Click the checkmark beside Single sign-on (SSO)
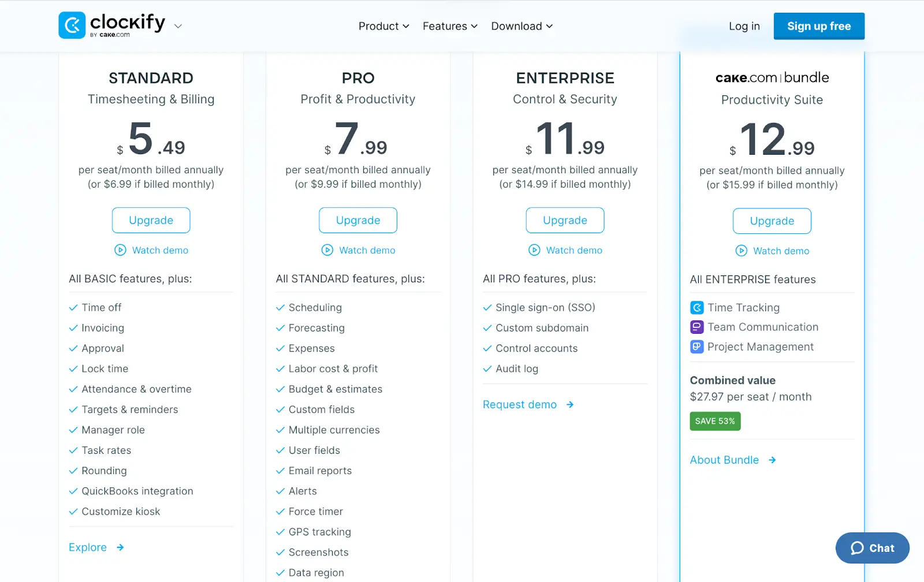924x582 pixels. click(487, 308)
